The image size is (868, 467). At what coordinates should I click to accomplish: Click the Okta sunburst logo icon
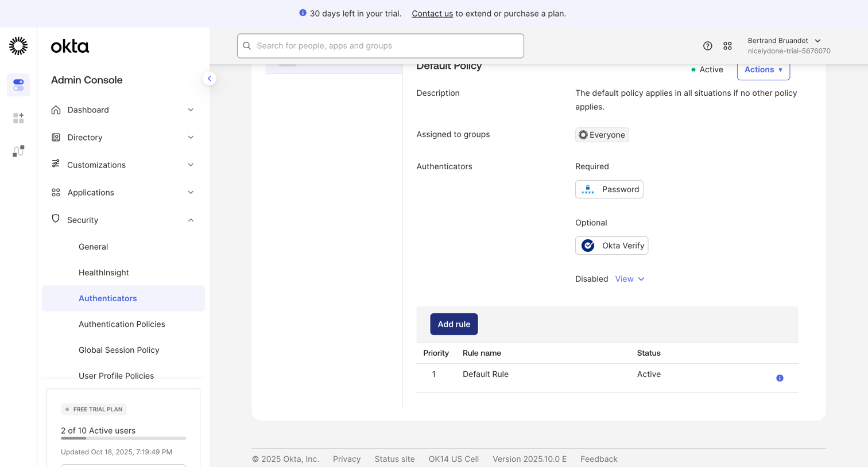click(18, 46)
